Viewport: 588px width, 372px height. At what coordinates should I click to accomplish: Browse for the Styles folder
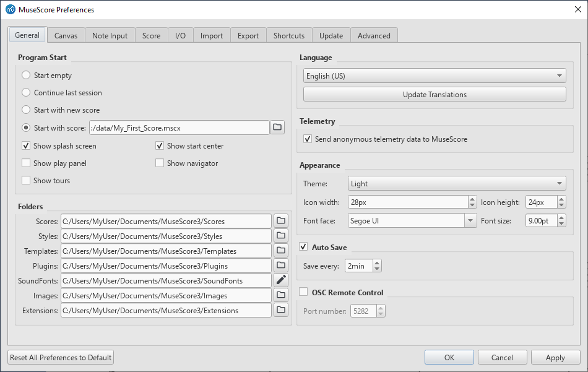[x=281, y=236]
